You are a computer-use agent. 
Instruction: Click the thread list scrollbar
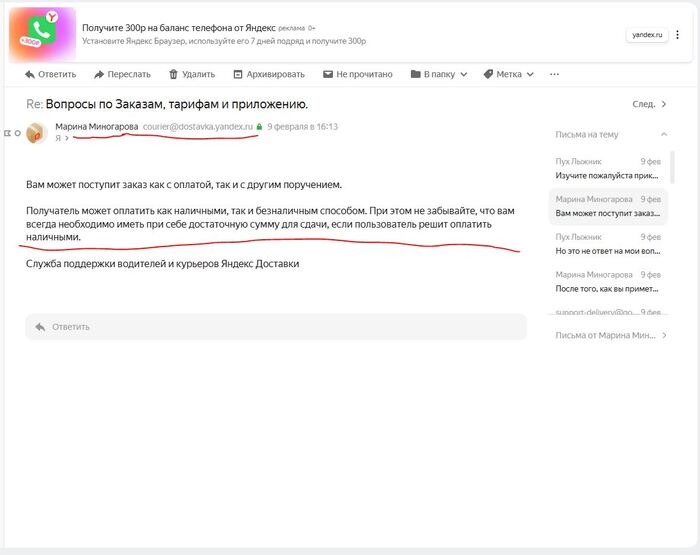click(x=672, y=167)
